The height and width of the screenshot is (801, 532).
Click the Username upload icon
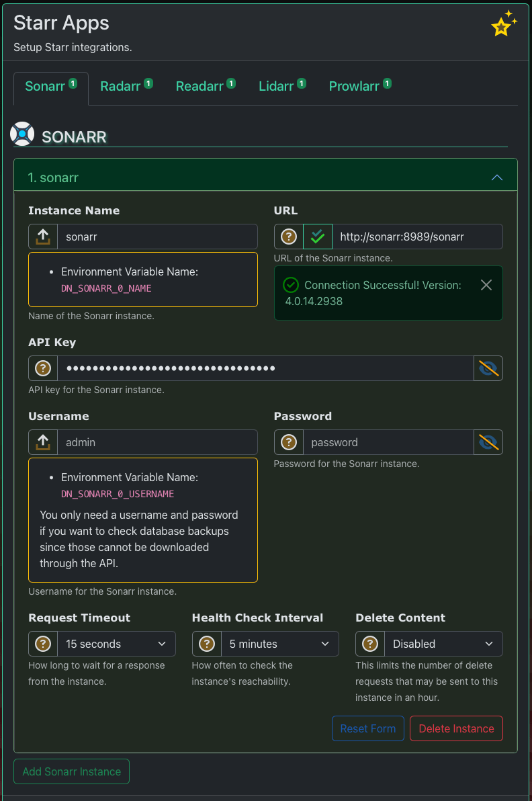(43, 442)
